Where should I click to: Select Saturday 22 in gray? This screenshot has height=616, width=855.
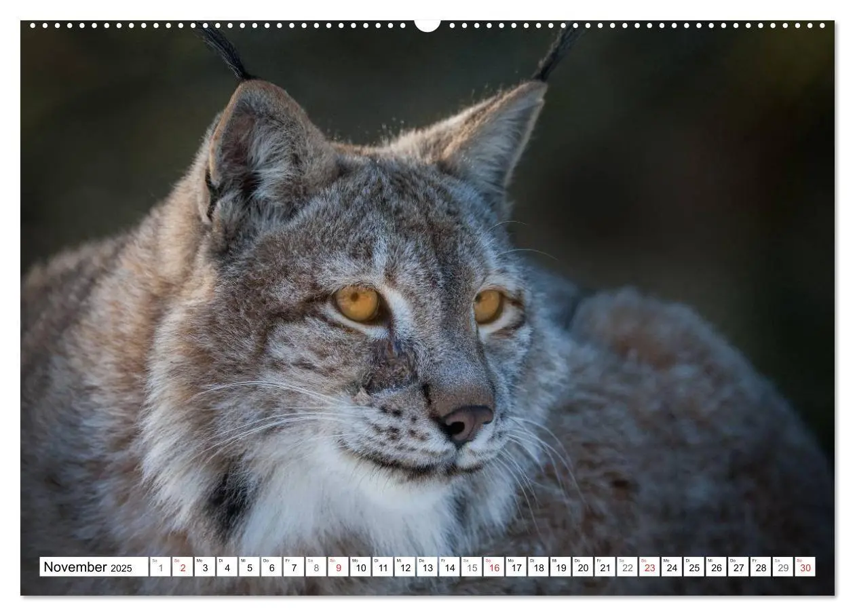[x=627, y=567]
